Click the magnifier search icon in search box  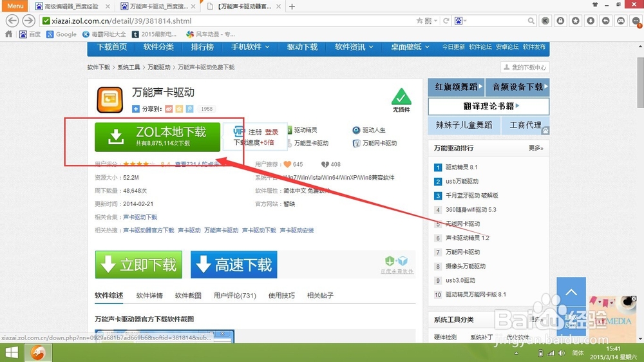[x=531, y=21]
